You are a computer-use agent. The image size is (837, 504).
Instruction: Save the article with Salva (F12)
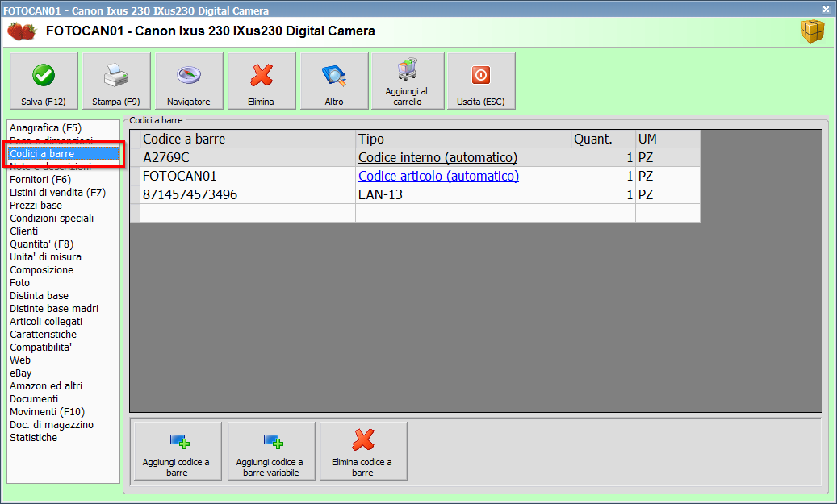click(44, 81)
